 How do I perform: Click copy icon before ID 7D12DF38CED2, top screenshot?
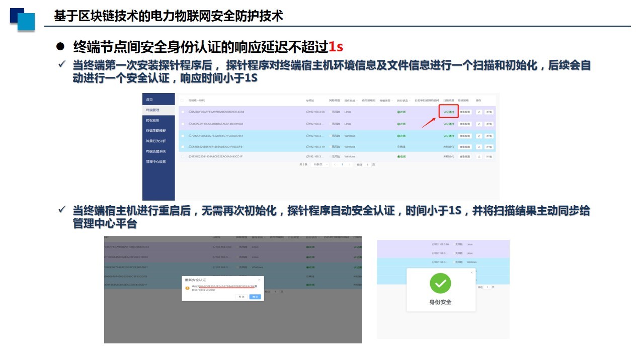(190, 136)
